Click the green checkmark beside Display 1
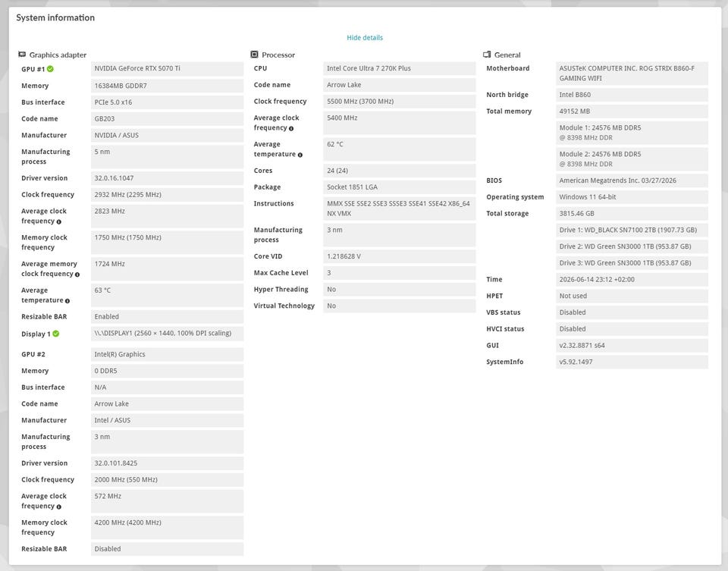Image resolution: width=728 pixels, height=571 pixels. pyautogui.click(x=55, y=334)
